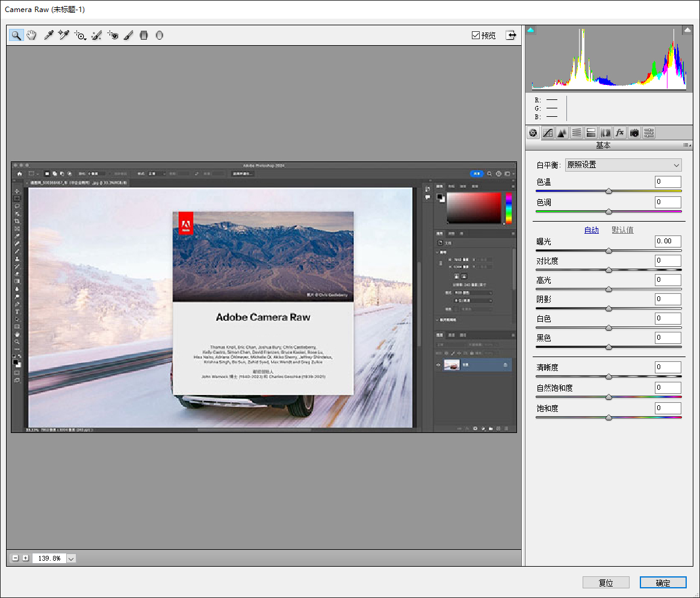Viewport: 700px width, 598px height.
Task: Open the Detail sharpening panel
Action: [562, 132]
